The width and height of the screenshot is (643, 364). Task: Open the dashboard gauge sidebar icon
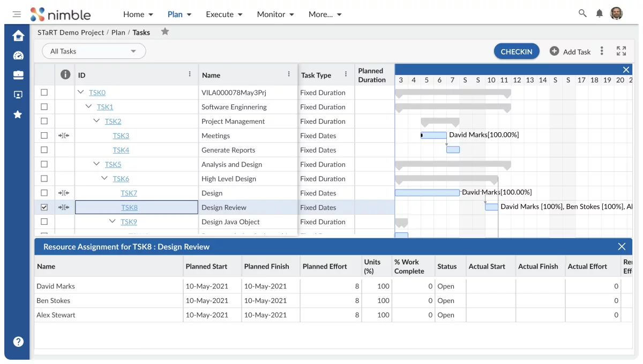tap(18, 56)
